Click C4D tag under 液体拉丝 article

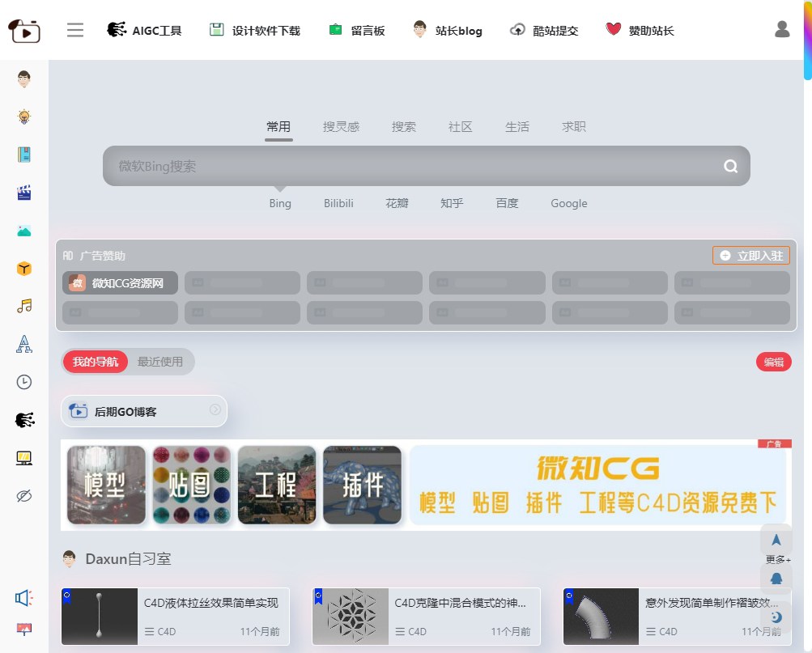point(160,632)
